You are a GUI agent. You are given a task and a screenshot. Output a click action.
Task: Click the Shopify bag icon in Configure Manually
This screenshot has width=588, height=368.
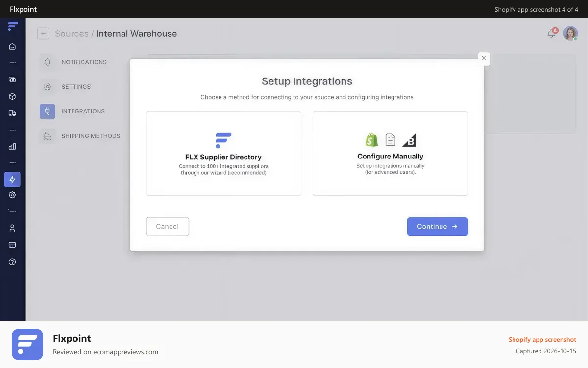(372, 140)
